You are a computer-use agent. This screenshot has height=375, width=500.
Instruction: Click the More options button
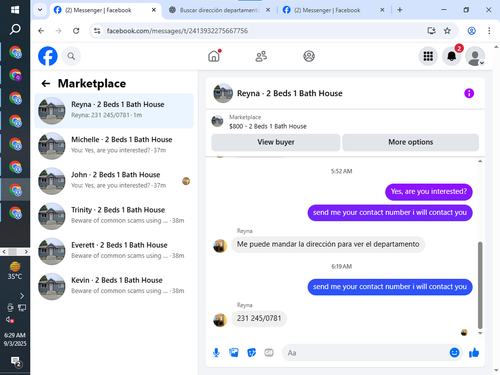coord(411,142)
